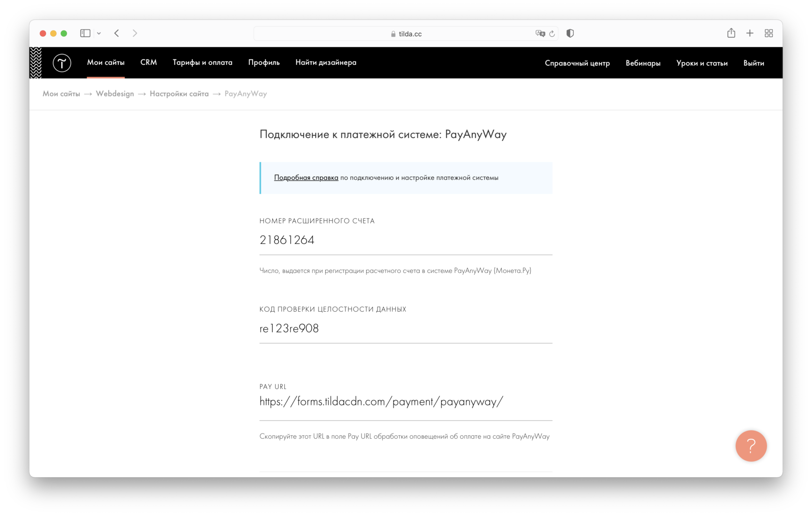Click the КОД ПРОВЕРКИ ЦЕЛОСТНОСТИ ДАННЫХ label
This screenshot has height=516, width=812.
(333, 309)
